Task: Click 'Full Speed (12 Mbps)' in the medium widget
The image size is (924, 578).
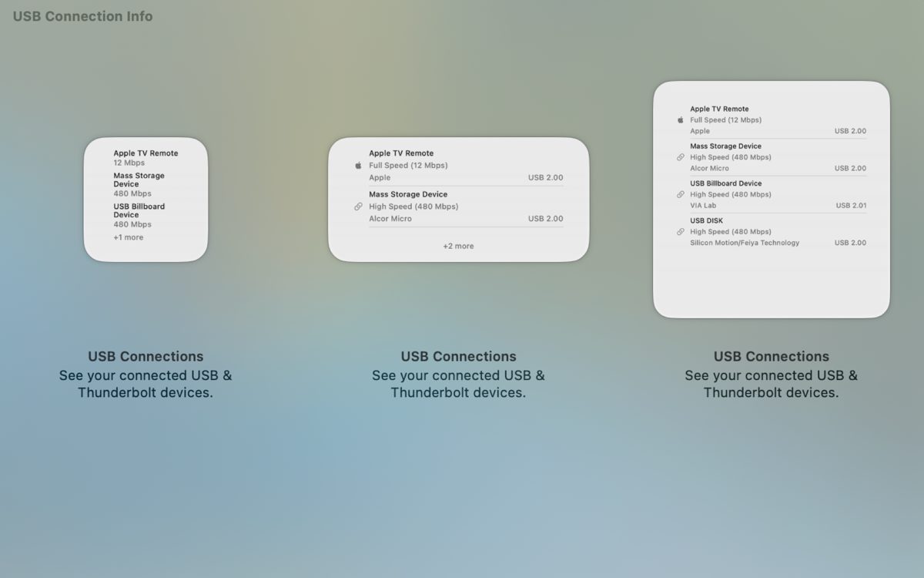Action: (x=408, y=166)
